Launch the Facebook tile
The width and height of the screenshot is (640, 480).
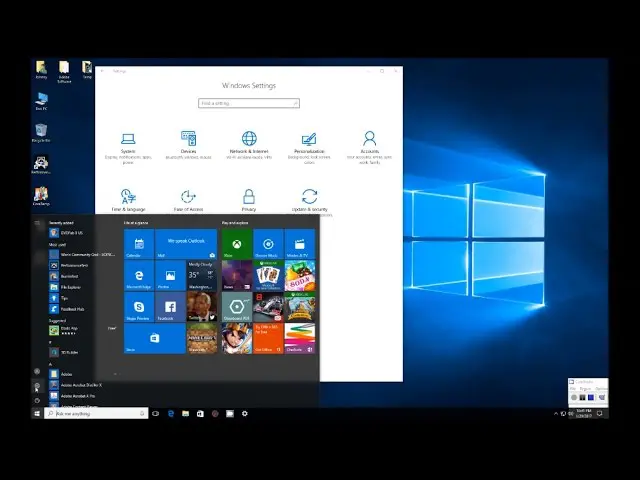tap(170, 306)
